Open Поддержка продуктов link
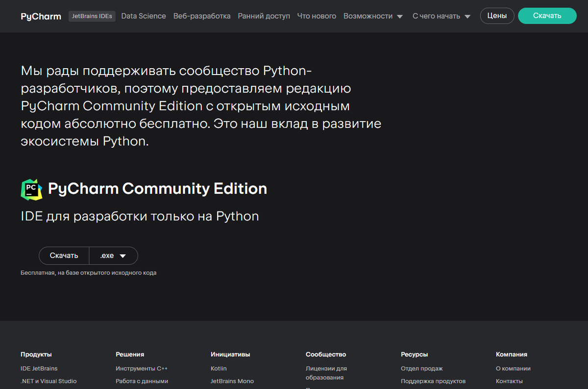The image size is (588, 389). click(433, 381)
